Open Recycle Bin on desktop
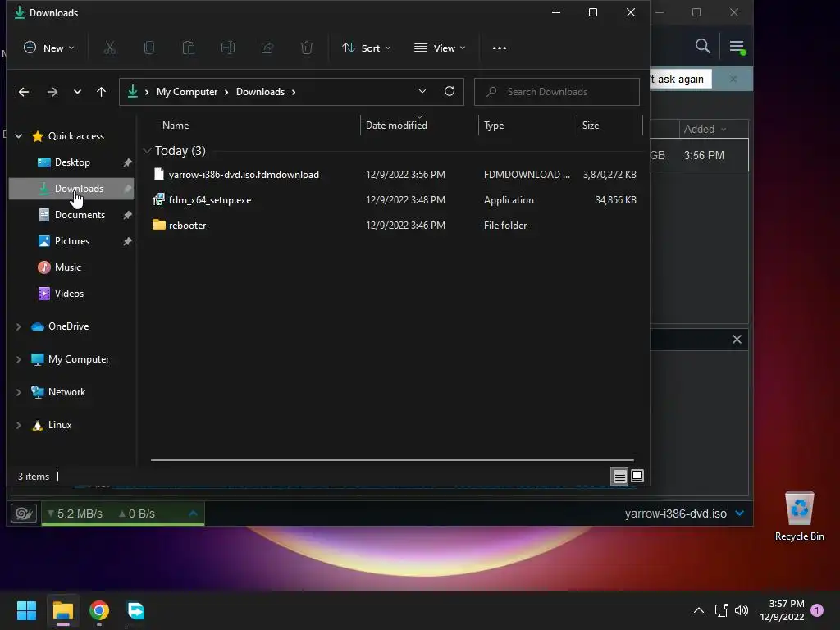Image resolution: width=840 pixels, height=630 pixels. tap(799, 517)
